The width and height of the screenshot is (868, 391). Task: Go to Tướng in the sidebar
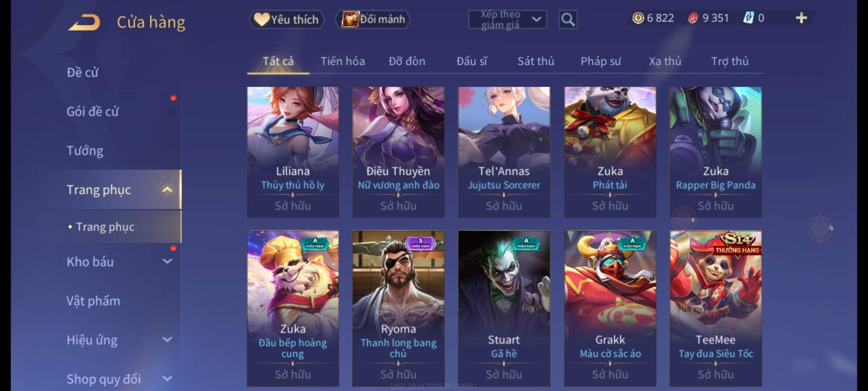85,150
